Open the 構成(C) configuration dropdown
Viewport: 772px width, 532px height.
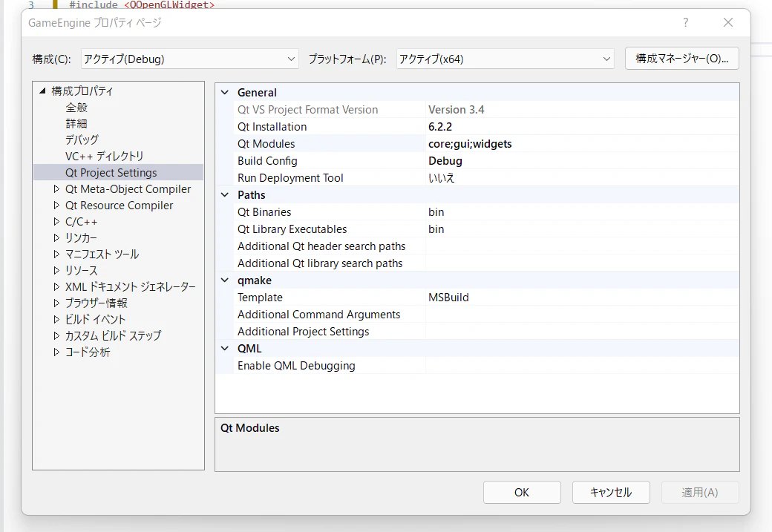(x=189, y=59)
